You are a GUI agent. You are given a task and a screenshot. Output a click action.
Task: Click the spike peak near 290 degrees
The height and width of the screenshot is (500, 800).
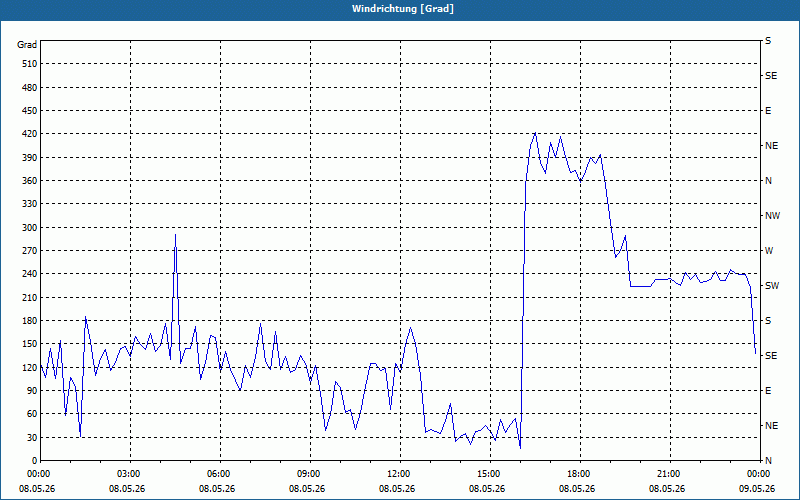(x=175, y=235)
